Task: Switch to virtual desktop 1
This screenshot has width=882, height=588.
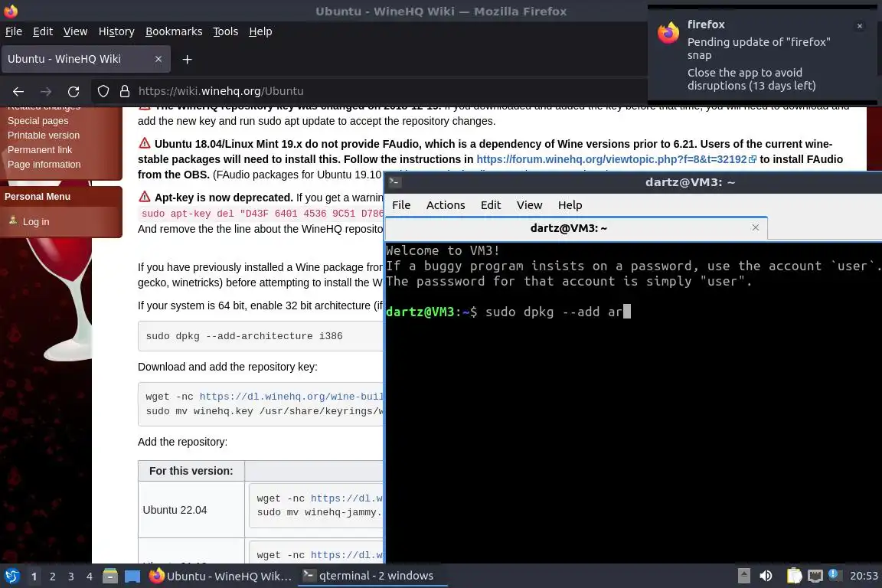Action: pos(34,577)
